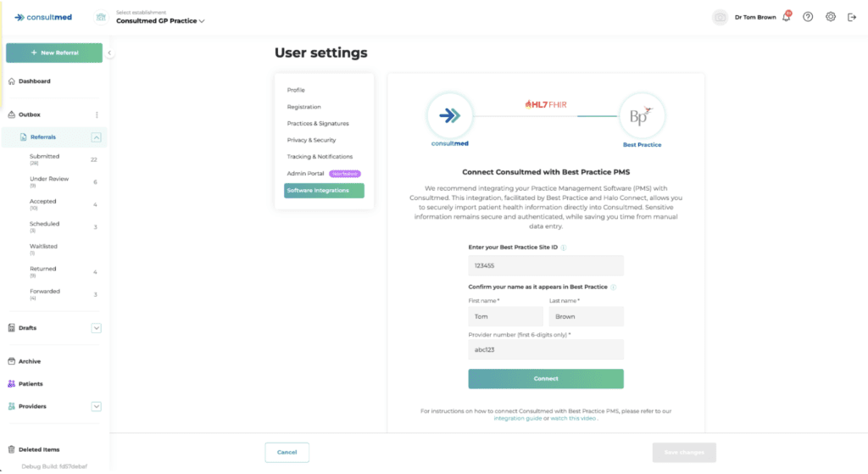Click the Deleted Items trash icon
Image resolution: width=868 pixels, height=474 pixels.
pos(12,449)
